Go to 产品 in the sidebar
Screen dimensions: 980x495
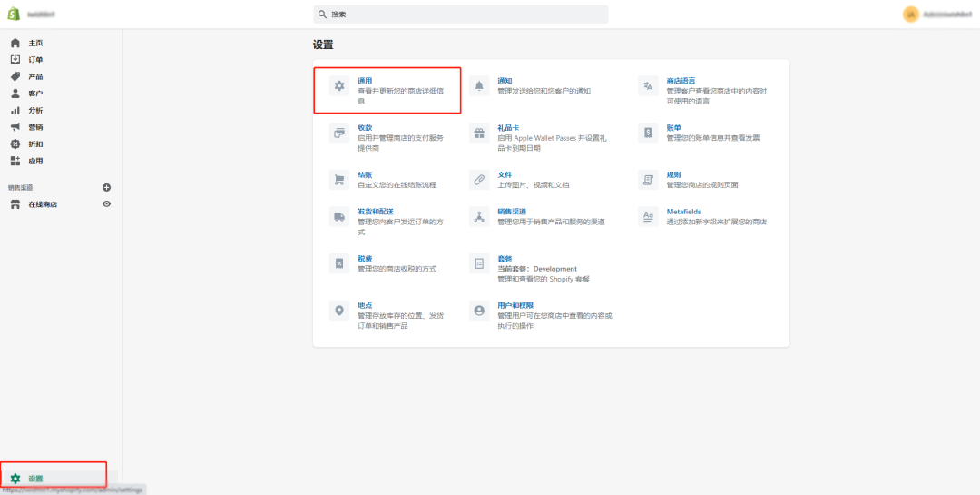35,76
